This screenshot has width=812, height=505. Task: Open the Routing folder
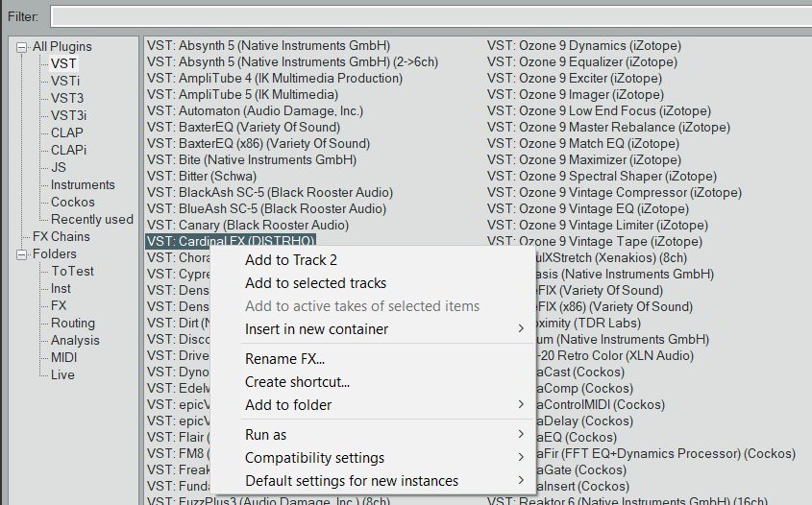pos(73,323)
